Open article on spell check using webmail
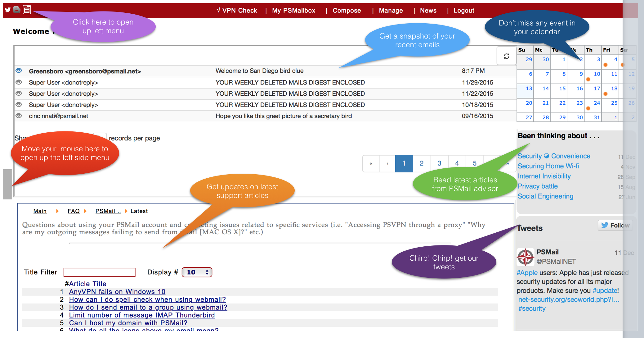 147,299
